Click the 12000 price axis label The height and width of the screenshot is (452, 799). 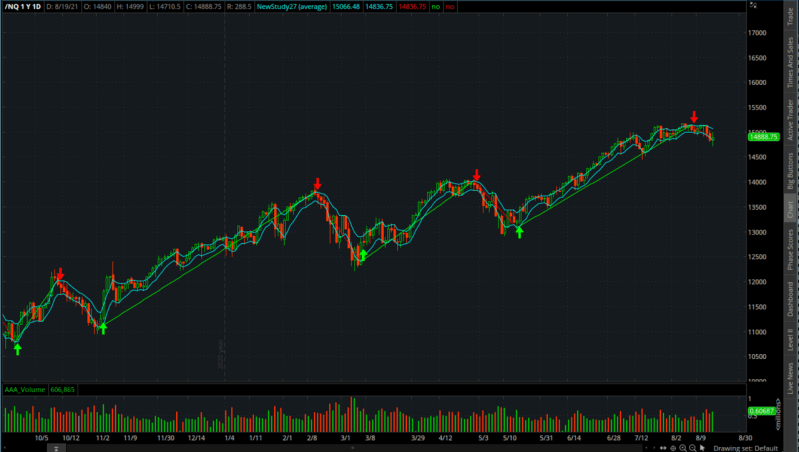757,282
